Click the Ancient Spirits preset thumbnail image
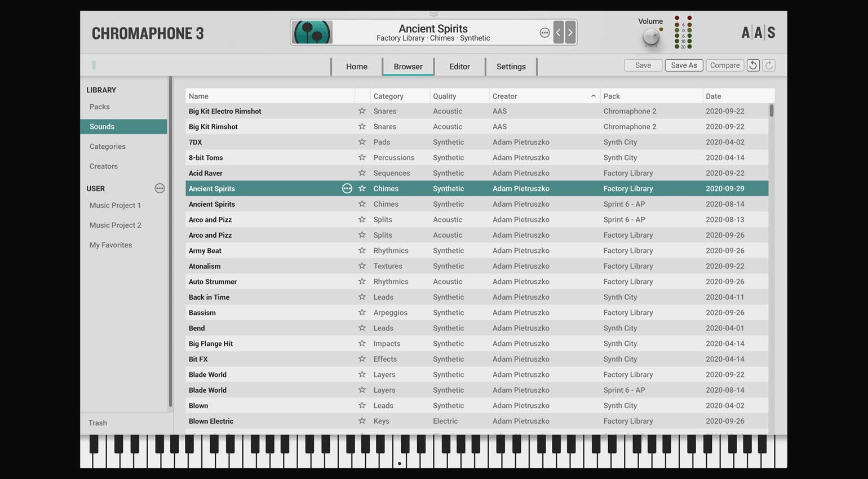The image size is (868, 479). point(312,32)
